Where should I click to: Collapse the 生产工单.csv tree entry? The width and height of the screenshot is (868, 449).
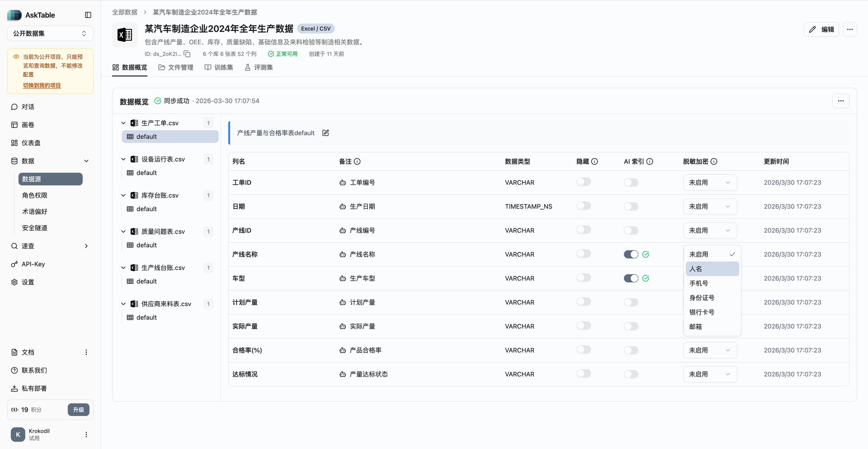pyautogui.click(x=123, y=122)
